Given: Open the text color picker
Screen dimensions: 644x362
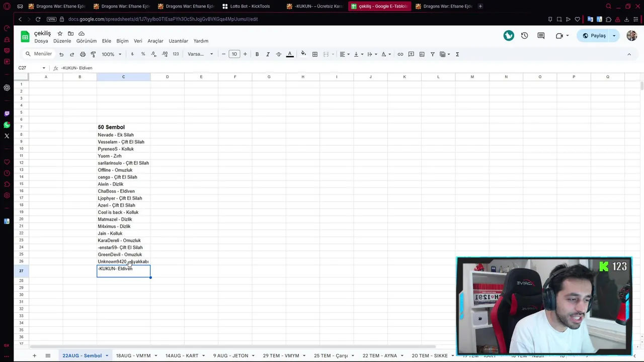Looking at the screenshot, I should 290,54.
